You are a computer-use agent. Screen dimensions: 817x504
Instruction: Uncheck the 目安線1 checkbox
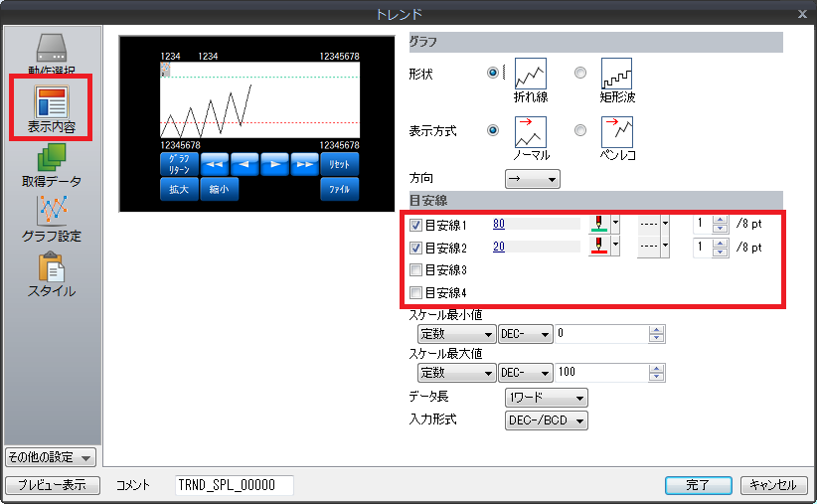(x=416, y=225)
